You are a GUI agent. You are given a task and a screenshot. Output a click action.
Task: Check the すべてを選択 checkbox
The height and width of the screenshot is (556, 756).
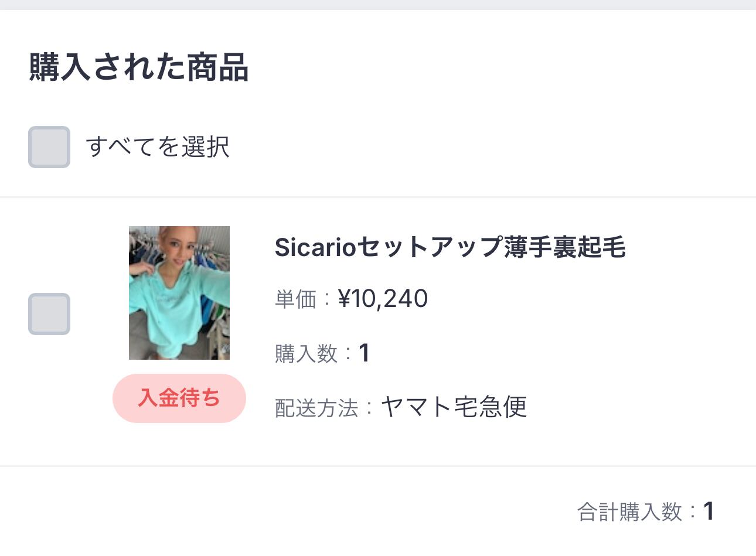(x=49, y=147)
